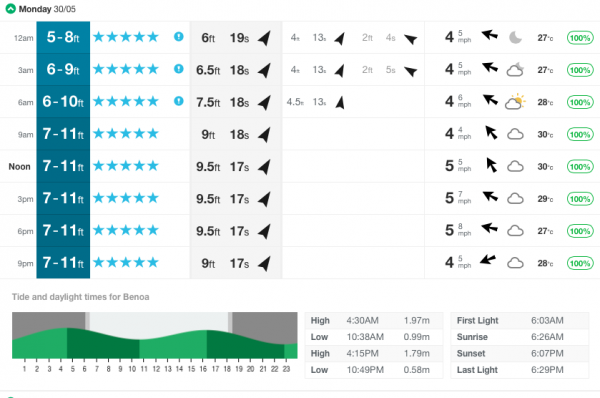This screenshot has width=600, height=398.
Task: Click the 6-10ft surf height cell
Action: point(63,102)
